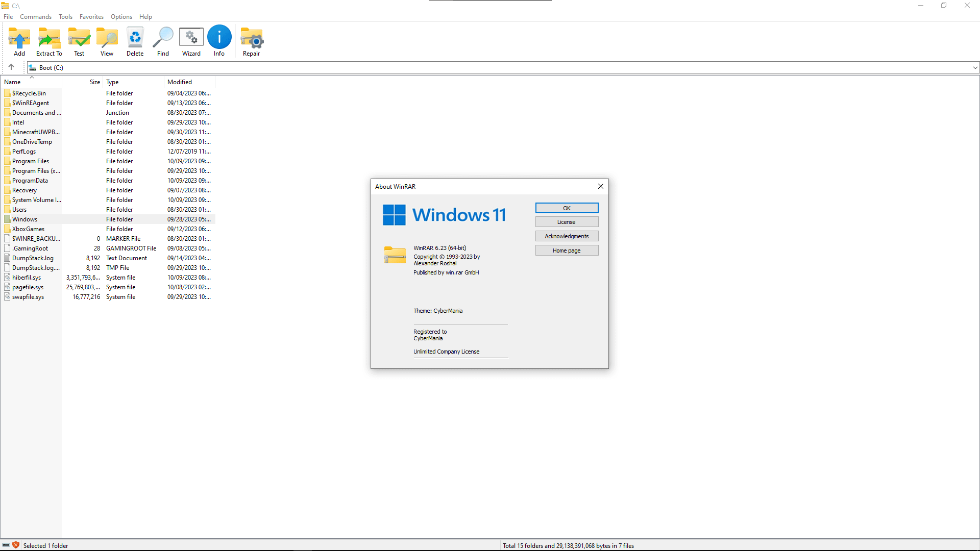This screenshot has height=551, width=980.
Task: Sort files by Size column header
Action: pos(83,82)
